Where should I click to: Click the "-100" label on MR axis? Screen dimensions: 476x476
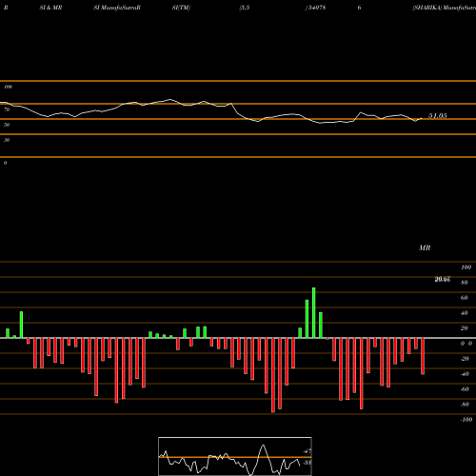pyautogui.click(x=466, y=420)
